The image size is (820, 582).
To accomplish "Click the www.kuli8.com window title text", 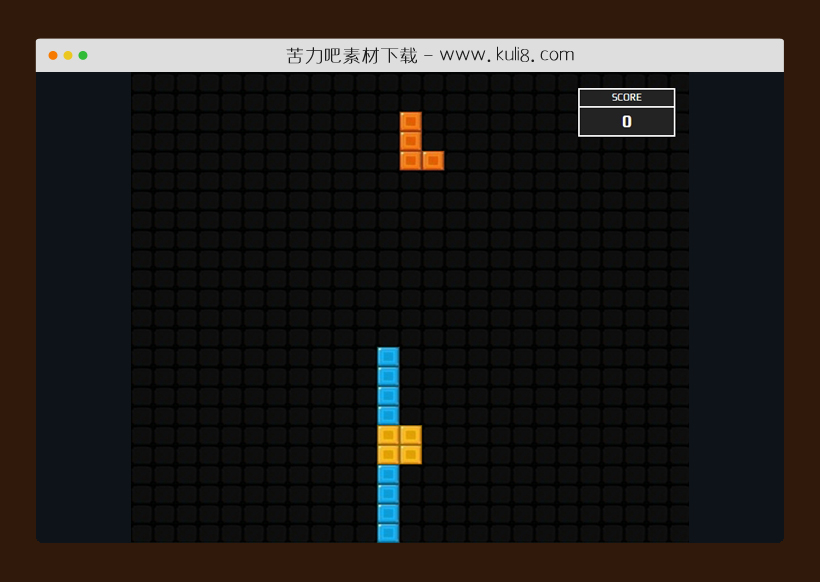I will [x=430, y=55].
